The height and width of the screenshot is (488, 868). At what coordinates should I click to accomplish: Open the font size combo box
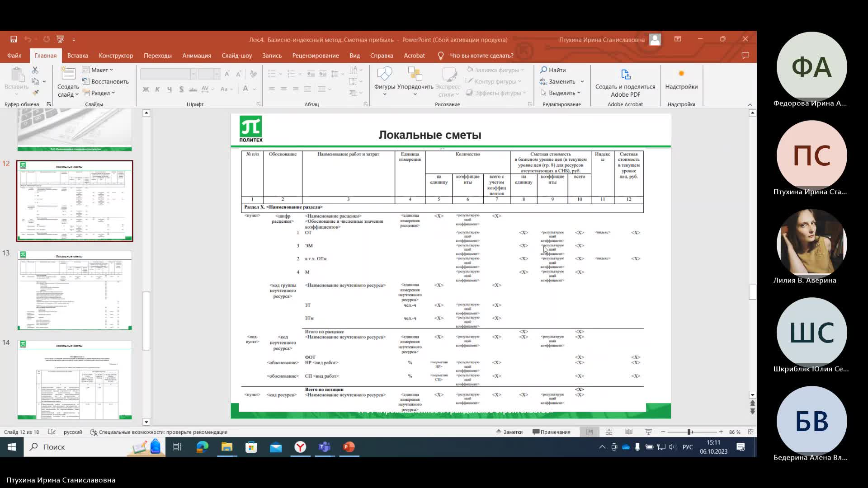(208, 74)
